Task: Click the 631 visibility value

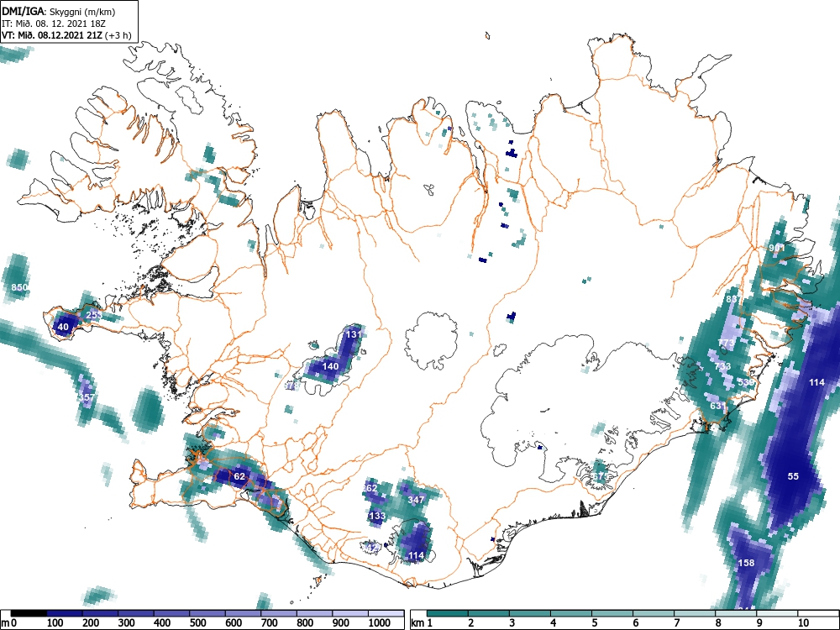Action: (x=718, y=406)
